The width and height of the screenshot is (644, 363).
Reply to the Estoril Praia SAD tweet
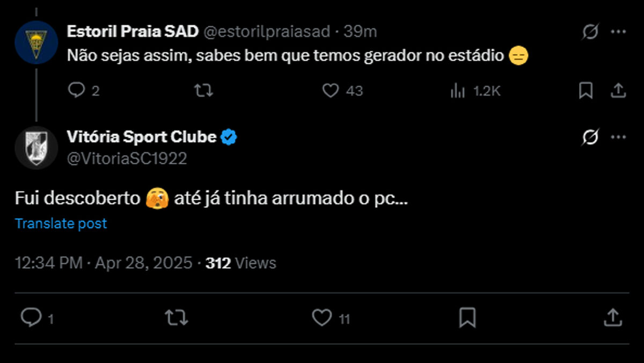pyautogui.click(x=77, y=91)
